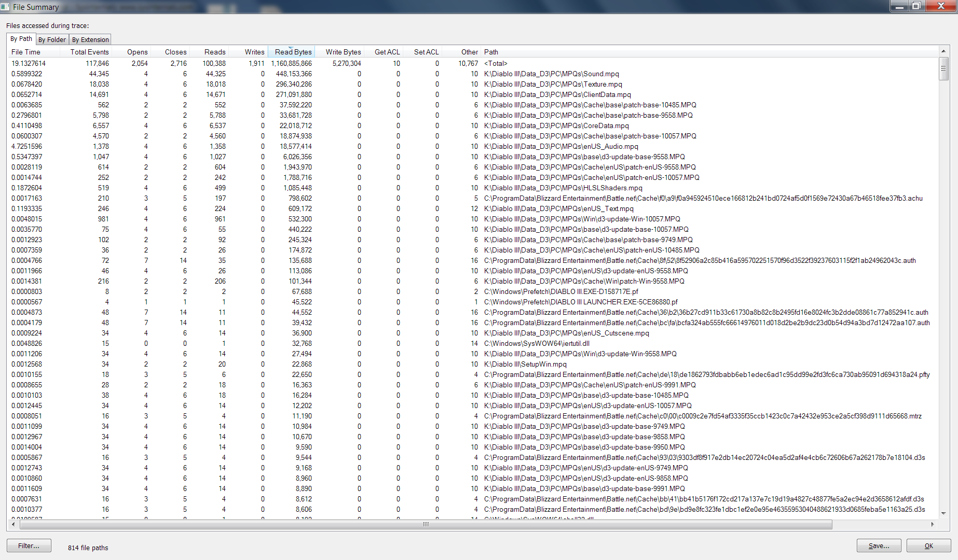Image resolution: width=958 pixels, height=560 pixels.
Task: Select the enUS\d3-update-enUS-9749.MPQ row
Action: (473, 468)
